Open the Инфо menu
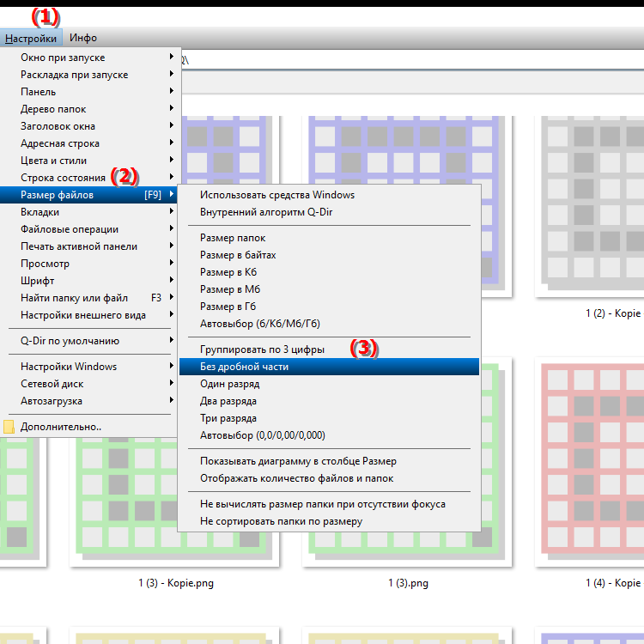The width and height of the screenshot is (644, 644). tap(83, 38)
